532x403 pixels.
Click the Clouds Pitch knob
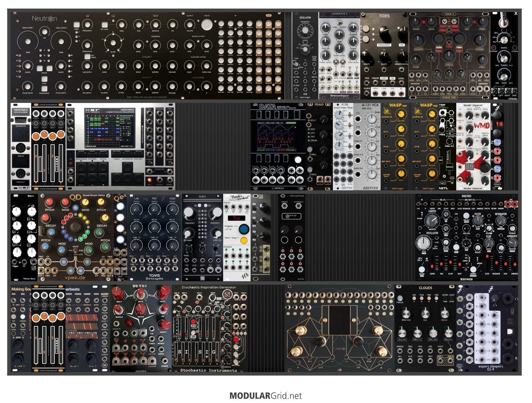pyautogui.click(x=445, y=313)
